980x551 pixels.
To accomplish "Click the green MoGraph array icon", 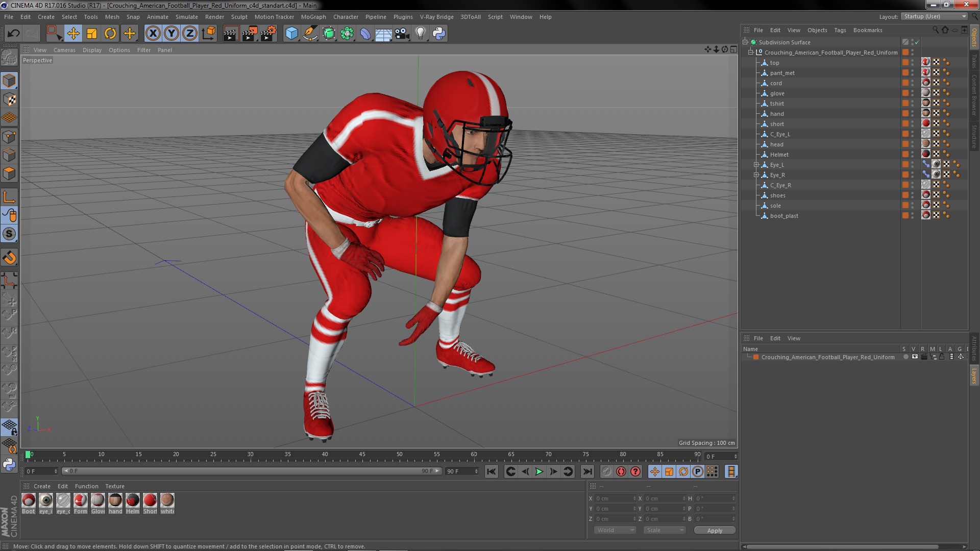I will pyautogui.click(x=347, y=34).
